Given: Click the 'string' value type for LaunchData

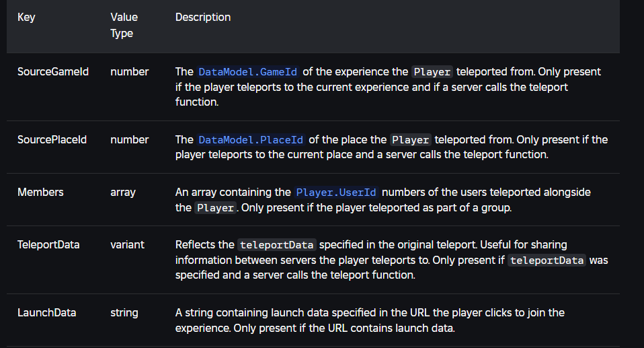Looking at the screenshot, I should [x=124, y=312].
